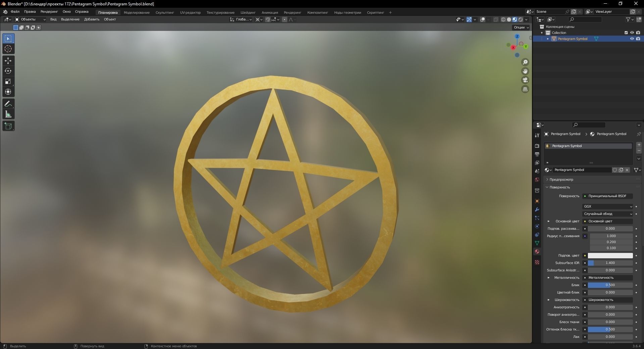Image resolution: width=644 pixels, height=349 pixels.
Task: Toggle camera view icon in viewport
Action: [525, 80]
